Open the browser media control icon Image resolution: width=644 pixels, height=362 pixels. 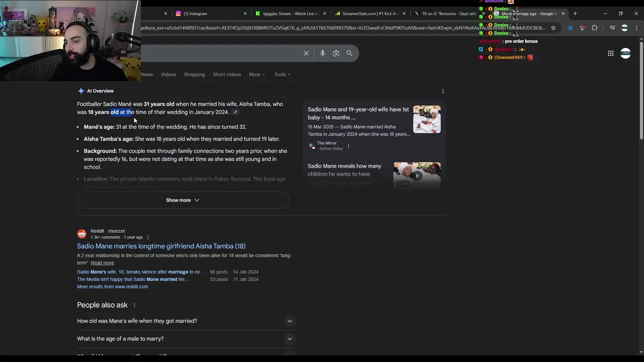pyautogui.click(x=612, y=28)
